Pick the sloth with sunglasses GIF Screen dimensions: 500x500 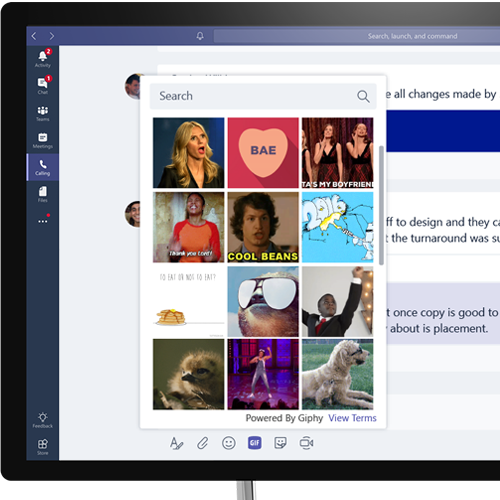pyautogui.click(x=263, y=301)
